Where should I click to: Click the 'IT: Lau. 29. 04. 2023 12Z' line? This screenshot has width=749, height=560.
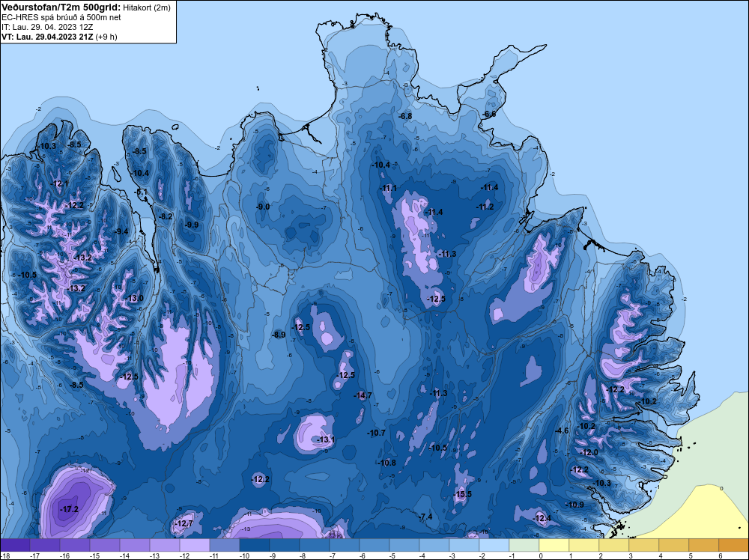pos(46,27)
